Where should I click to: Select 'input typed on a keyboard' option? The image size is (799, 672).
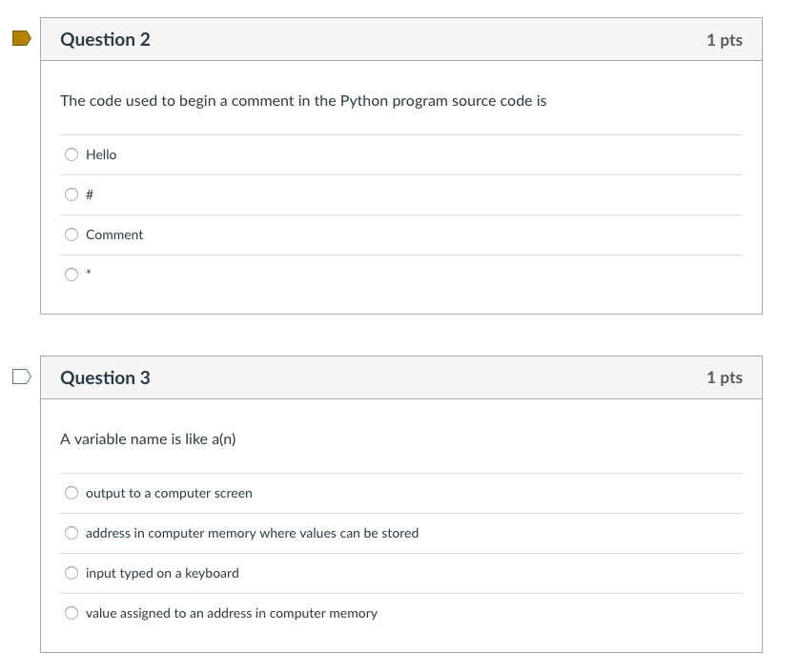[72, 573]
